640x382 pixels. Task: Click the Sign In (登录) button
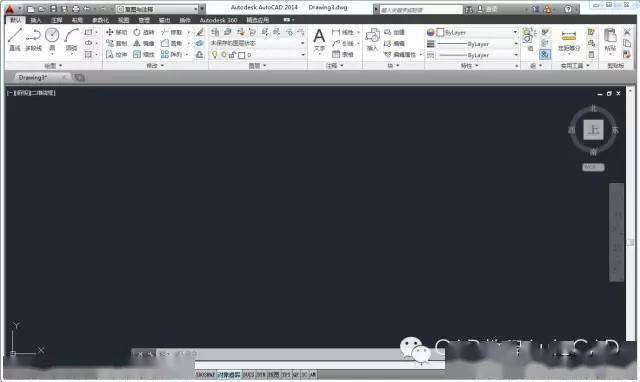pos(488,9)
